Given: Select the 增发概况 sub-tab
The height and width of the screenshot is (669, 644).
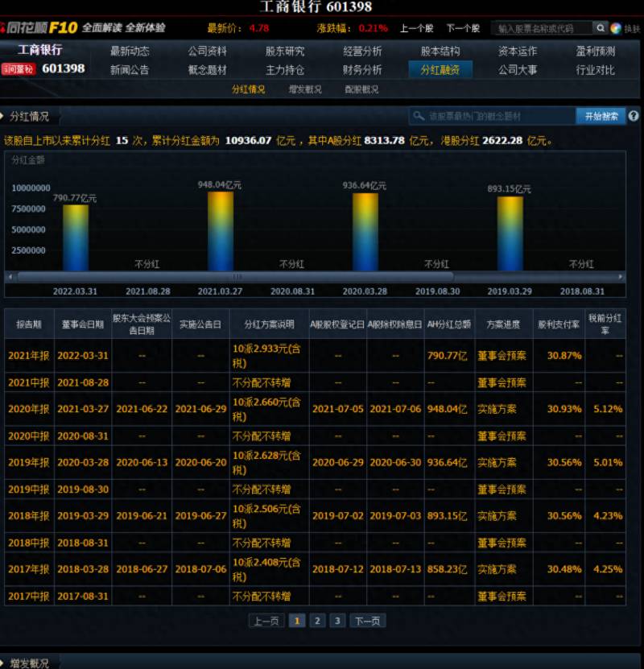Looking at the screenshot, I should (305, 89).
